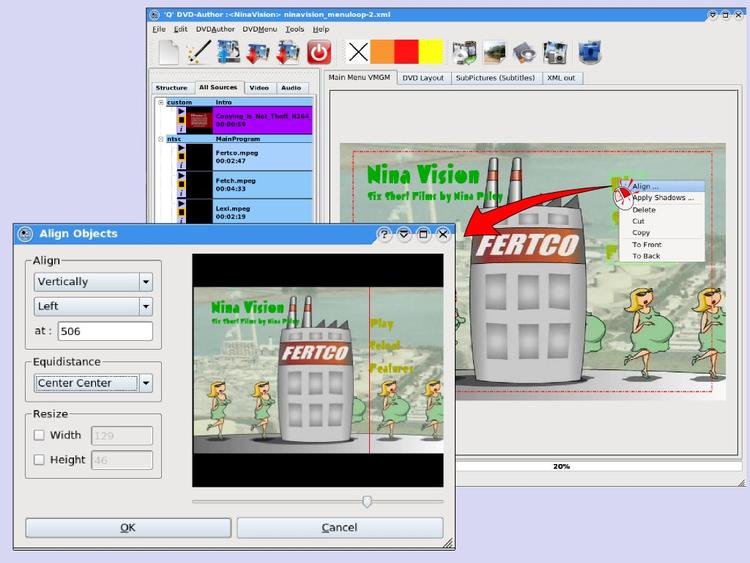The image size is (750, 563).
Task: Click the first red down-arrow film icon
Action: pos(258,52)
